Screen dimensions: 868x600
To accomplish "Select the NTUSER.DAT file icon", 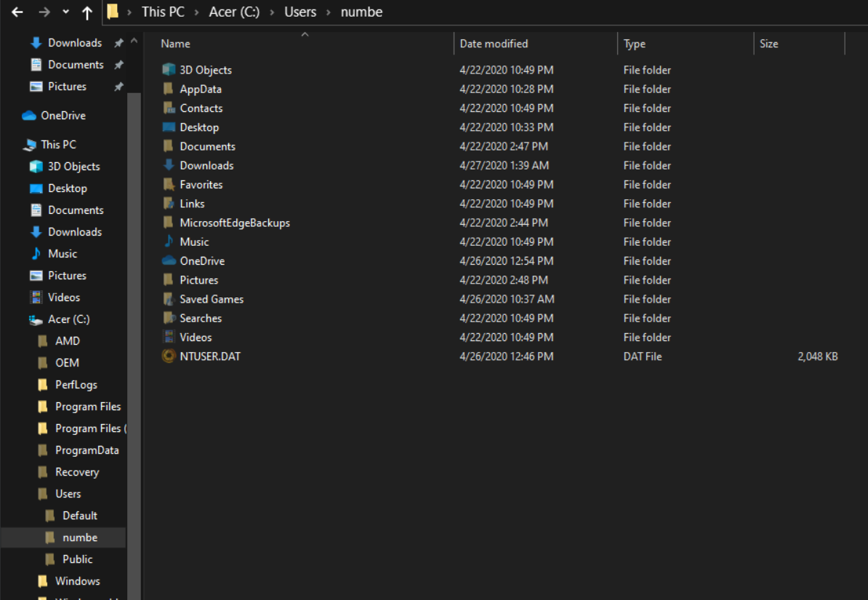I will (x=169, y=356).
